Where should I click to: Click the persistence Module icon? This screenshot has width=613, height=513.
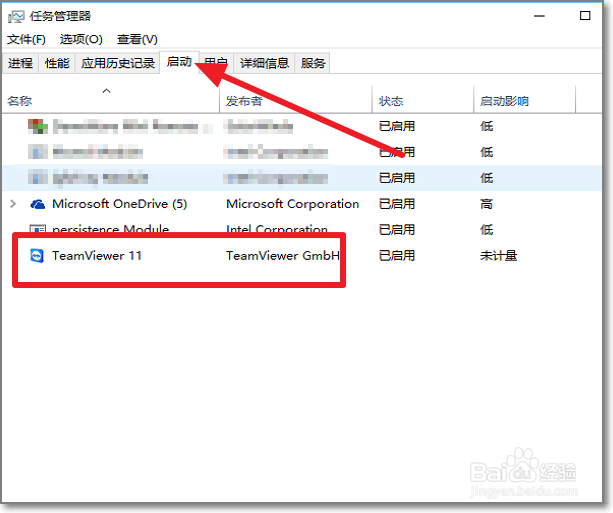click(38, 229)
